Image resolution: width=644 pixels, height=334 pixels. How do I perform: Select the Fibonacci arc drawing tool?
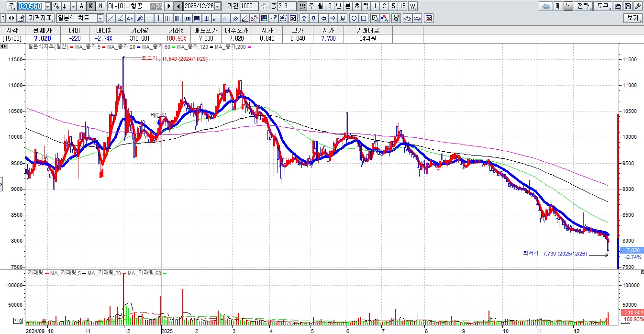[130, 18]
